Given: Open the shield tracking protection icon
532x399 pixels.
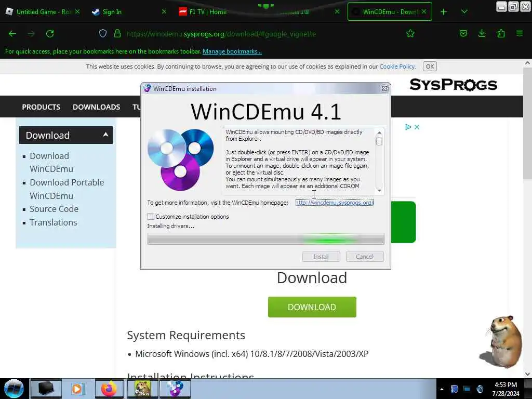Looking at the screenshot, I should [103, 33].
